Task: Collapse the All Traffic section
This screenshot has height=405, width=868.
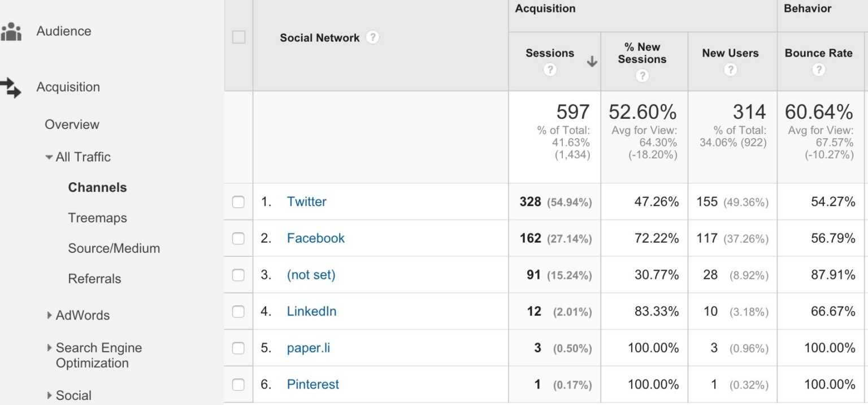Action: 50,157
